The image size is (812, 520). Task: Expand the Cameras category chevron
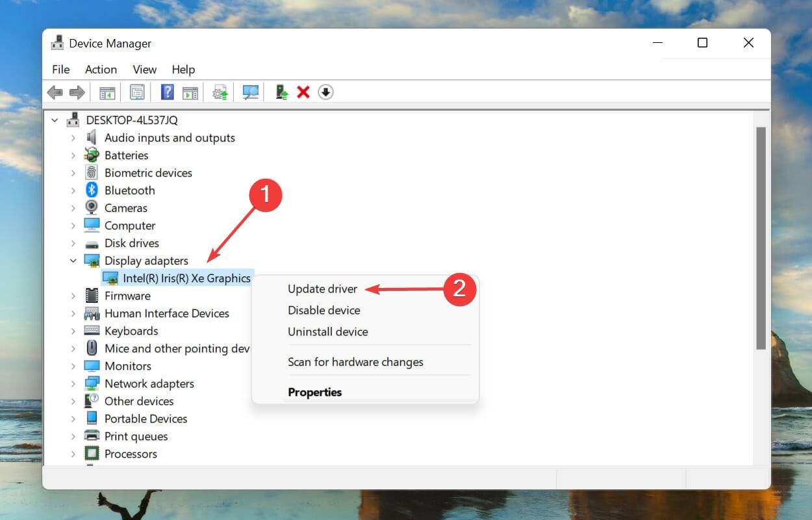(x=73, y=208)
